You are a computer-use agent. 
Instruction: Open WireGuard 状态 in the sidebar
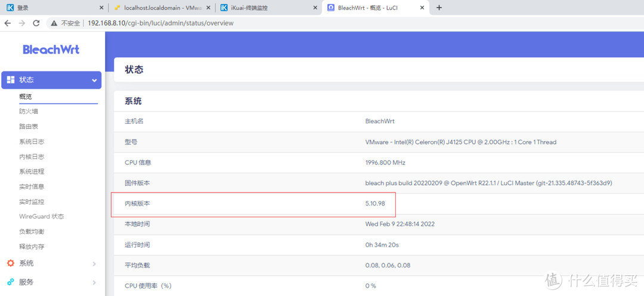42,216
